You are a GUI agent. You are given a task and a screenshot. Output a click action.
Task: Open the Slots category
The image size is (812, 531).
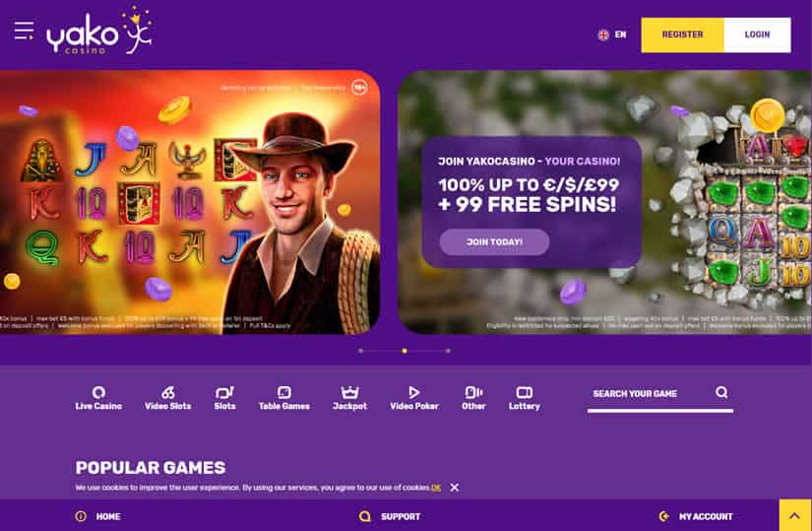[x=224, y=398]
